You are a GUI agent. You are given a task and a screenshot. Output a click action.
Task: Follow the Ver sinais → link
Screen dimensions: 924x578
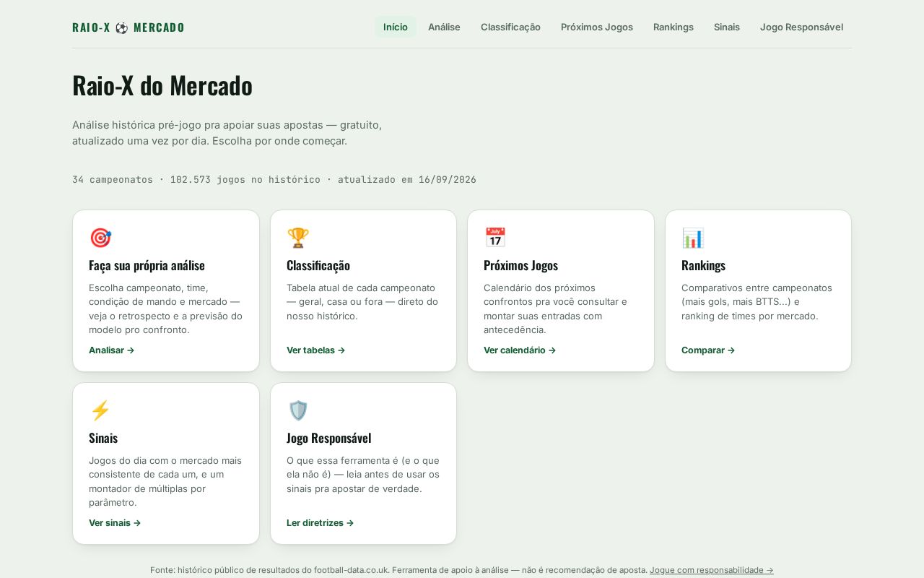(115, 523)
